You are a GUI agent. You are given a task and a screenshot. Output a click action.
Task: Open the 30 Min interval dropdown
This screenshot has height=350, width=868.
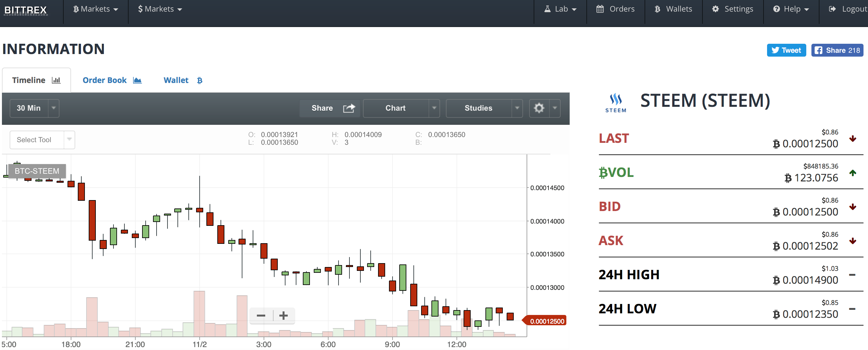pyautogui.click(x=35, y=108)
